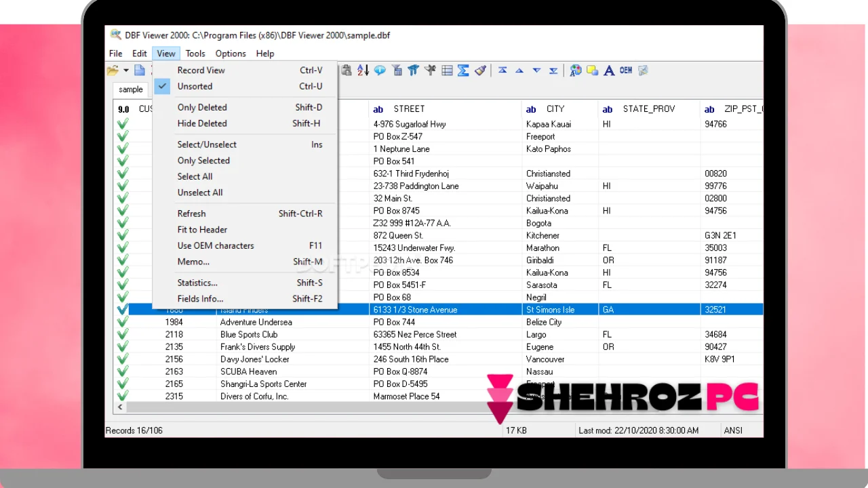
Task: Click the blue speech bubble toolbar icon
Action: (380, 70)
